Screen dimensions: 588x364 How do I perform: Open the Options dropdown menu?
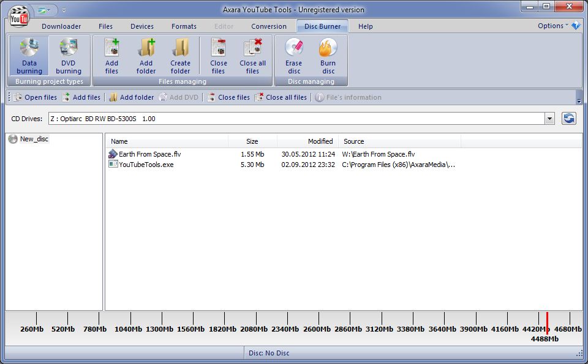click(x=552, y=26)
